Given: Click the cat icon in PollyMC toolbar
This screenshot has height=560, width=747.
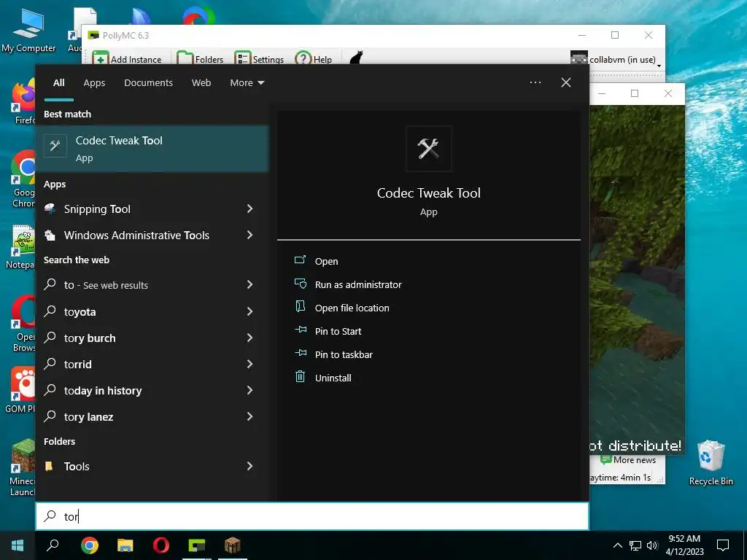Looking at the screenshot, I should coord(356,58).
